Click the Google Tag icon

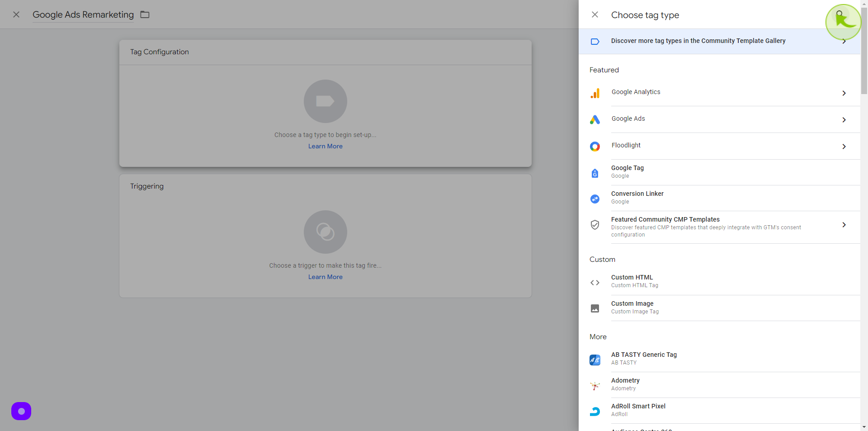[x=595, y=173]
